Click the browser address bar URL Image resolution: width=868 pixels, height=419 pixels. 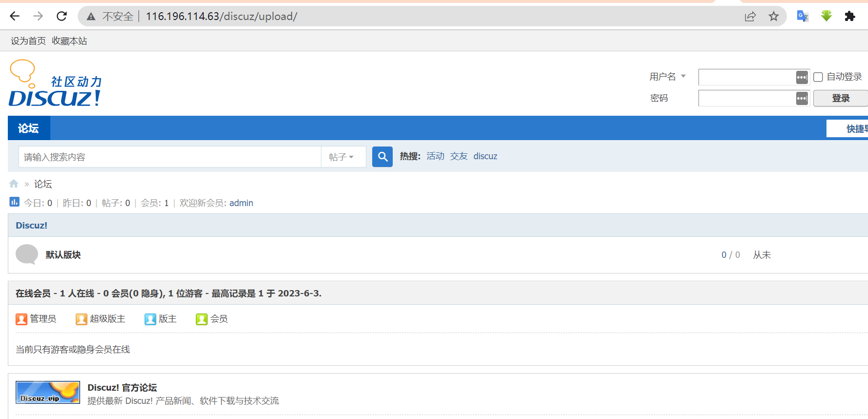(221, 17)
